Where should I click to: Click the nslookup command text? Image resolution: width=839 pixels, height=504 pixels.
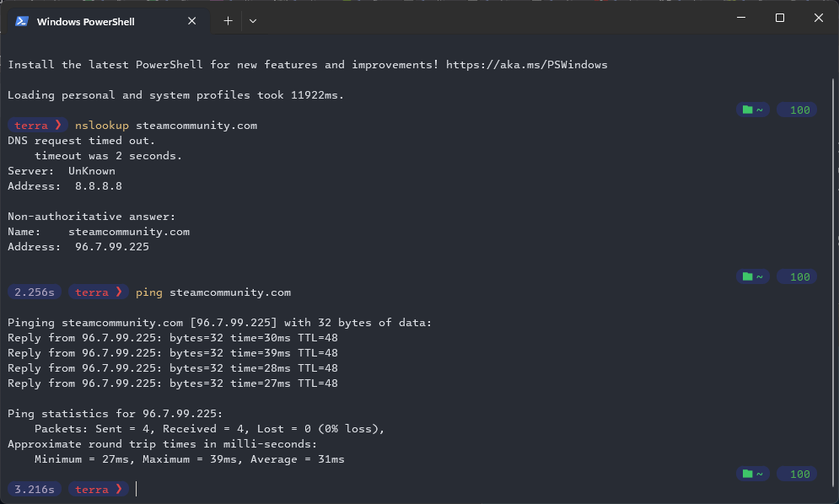[102, 126]
